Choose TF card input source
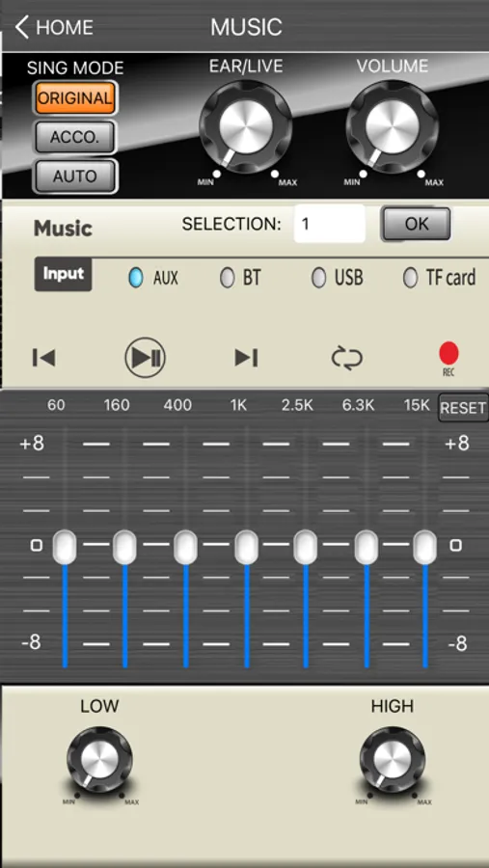This screenshot has height=868, width=489. click(x=440, y=278)
